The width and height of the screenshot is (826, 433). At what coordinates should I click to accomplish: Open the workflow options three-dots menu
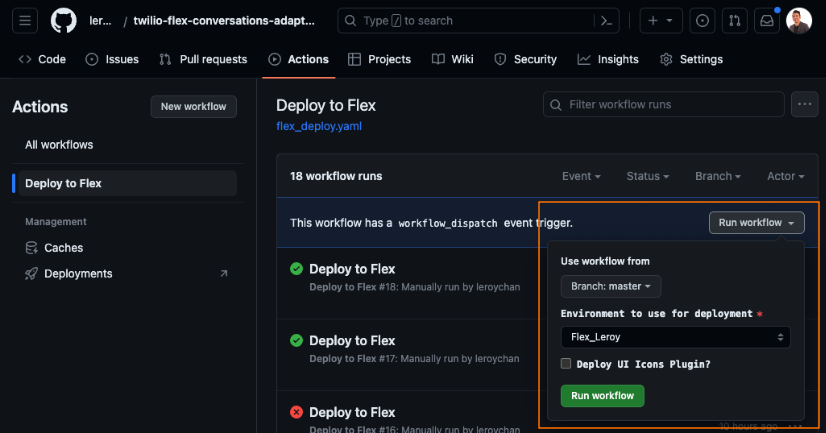click(804, 104)
